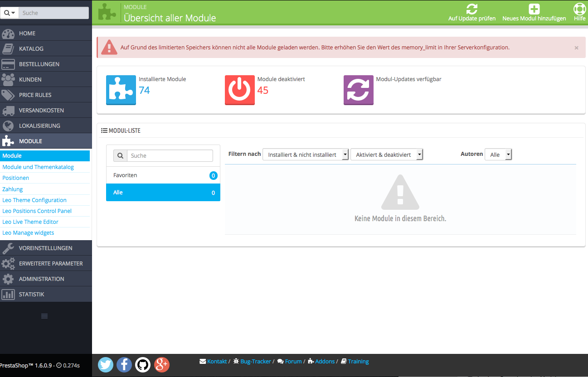Click the Module puzzle piece sidebar icon
Screen dimensions: 588x377
point(8,141)
